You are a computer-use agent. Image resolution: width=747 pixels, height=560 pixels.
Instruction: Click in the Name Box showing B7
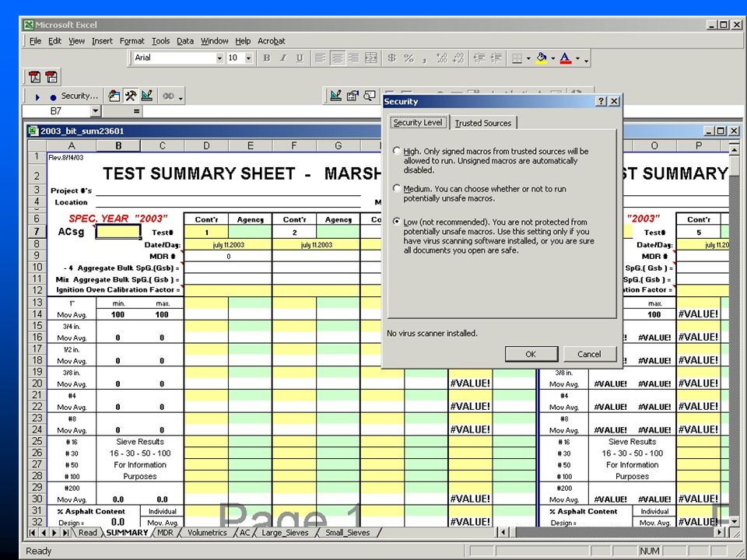pyautogui.click(x=56, y=111)
